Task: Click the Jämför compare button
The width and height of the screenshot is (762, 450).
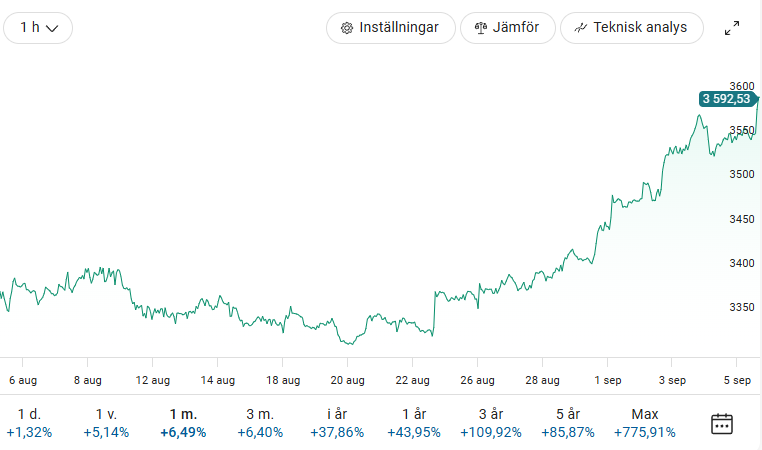Action: 507,28
